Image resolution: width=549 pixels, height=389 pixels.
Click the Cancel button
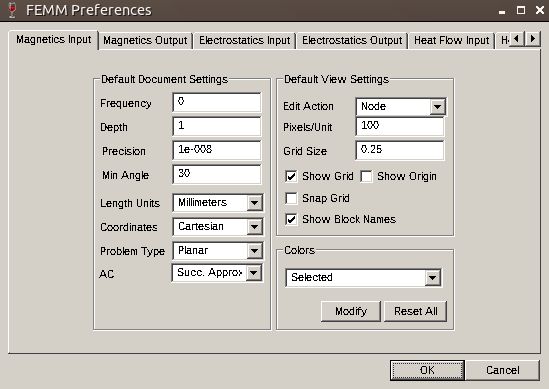[502, 370]
